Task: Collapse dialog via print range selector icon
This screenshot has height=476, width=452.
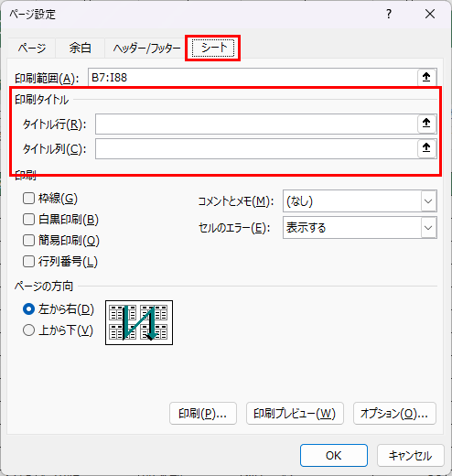Action: (x=426, y=77)
